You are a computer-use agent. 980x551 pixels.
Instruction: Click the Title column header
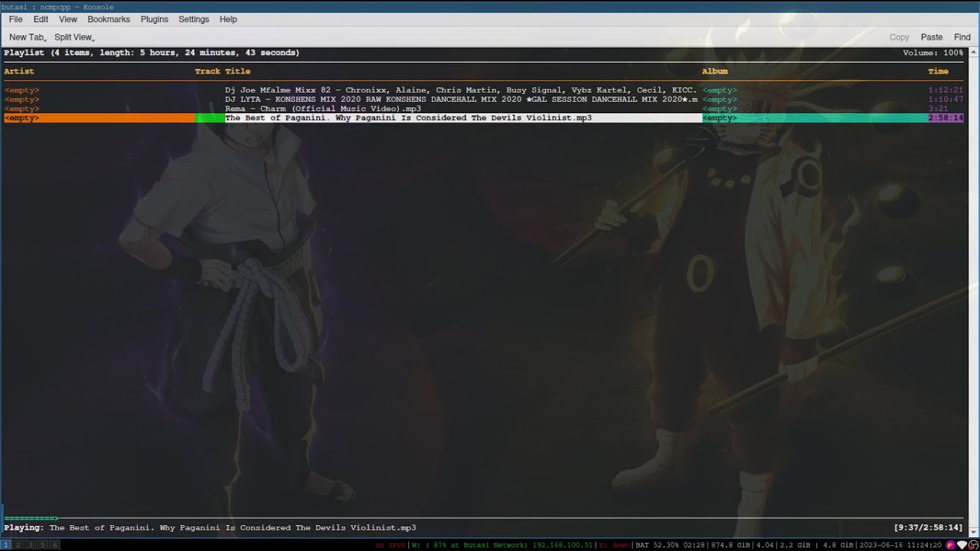pos(237,71)
